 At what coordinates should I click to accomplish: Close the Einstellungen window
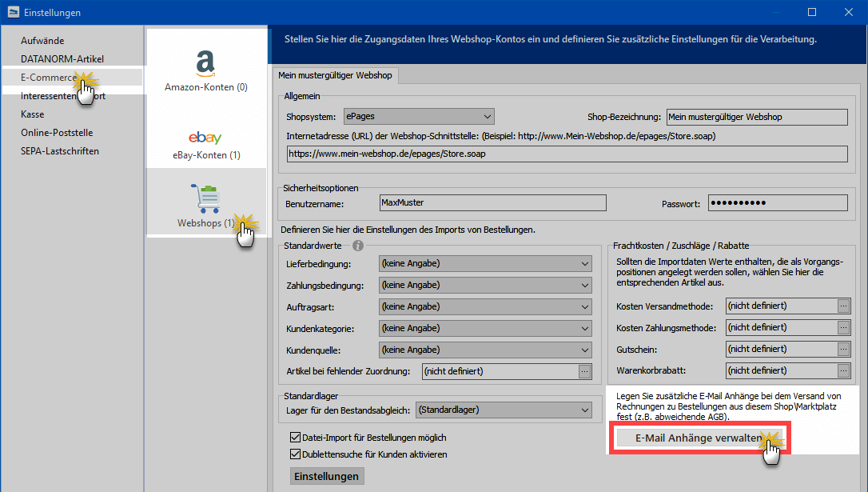point(849,12)
